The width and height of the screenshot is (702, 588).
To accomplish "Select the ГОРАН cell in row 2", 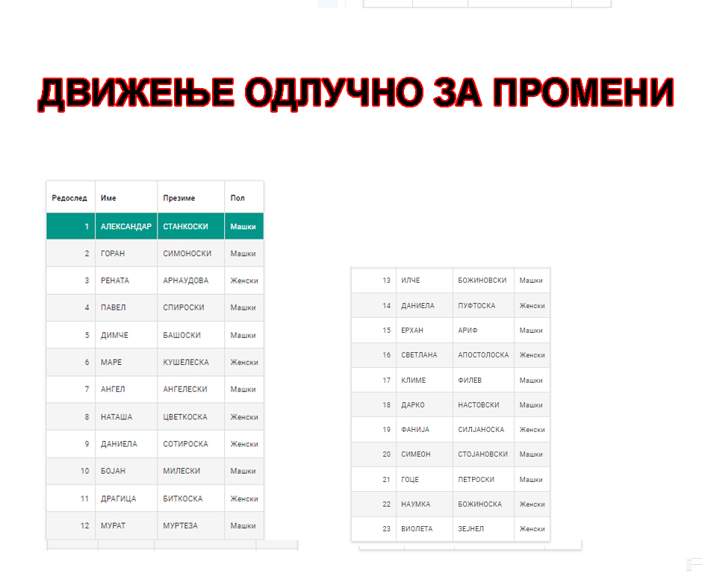I will [113, 254].
